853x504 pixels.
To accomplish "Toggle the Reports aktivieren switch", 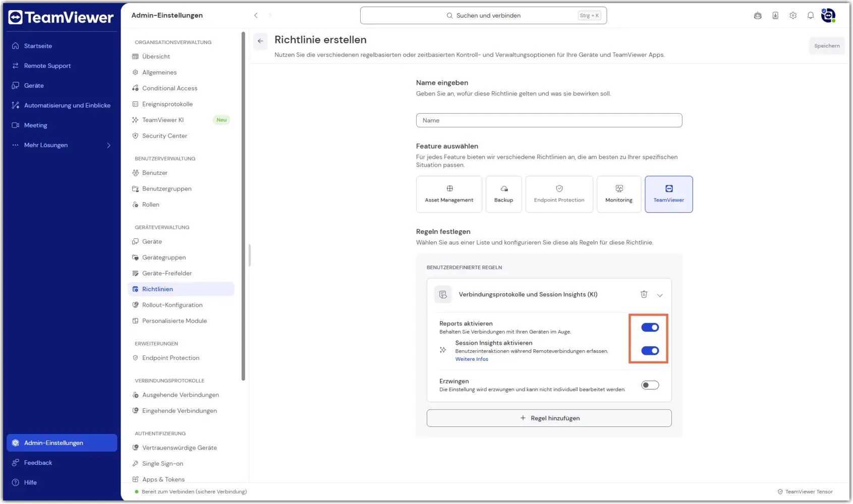I will (650, 328).
